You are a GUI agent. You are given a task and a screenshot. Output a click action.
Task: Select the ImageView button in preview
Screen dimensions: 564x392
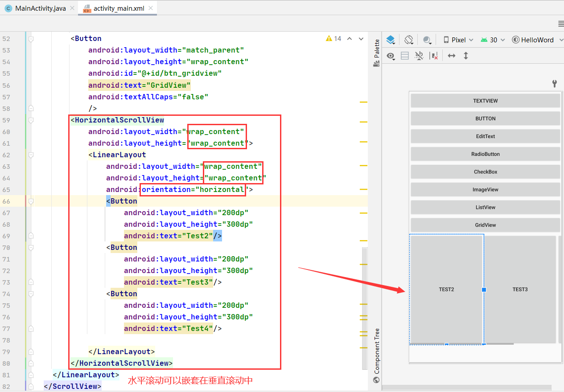coord(485,190)
